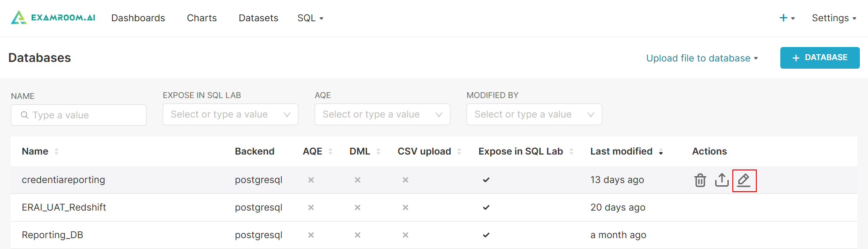Click the edit pencil icon for credentiareporting

coord(744,180)
